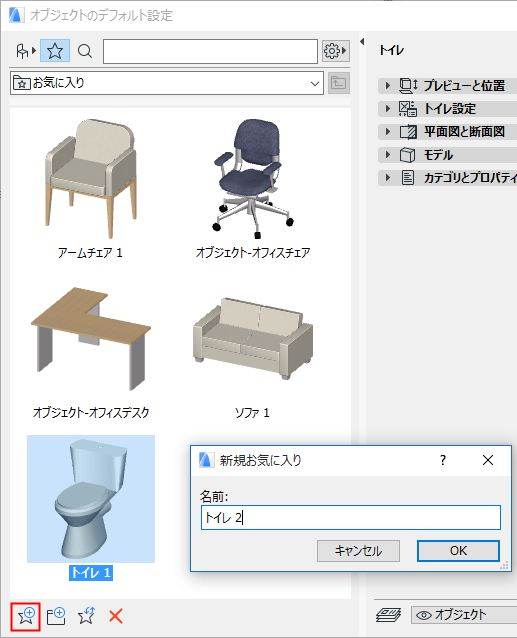517x638 pixels.
Task: Click the アームチェア 1 name label
Action: click(x=90, y=253)
